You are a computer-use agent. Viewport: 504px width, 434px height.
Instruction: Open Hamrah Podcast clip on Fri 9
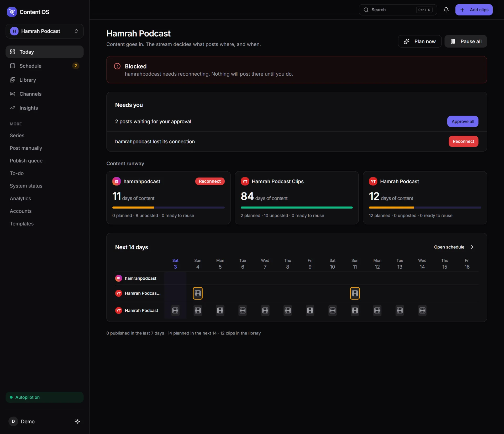310,311
